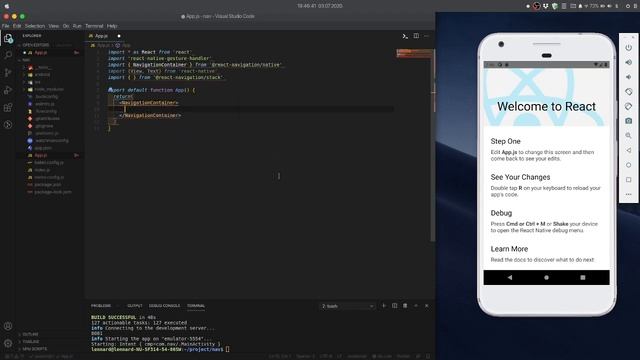Open package.json in the file tree
Viewport: 640px width, 360px height.
coord(47,184)
